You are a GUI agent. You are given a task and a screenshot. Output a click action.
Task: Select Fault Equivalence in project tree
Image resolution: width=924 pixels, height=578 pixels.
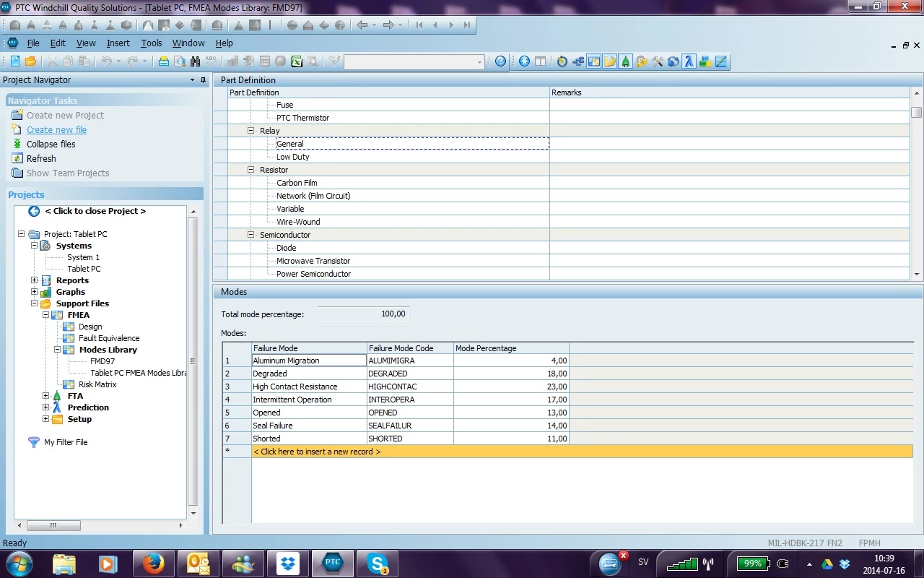pyautogui.click(x=109, y=338)
